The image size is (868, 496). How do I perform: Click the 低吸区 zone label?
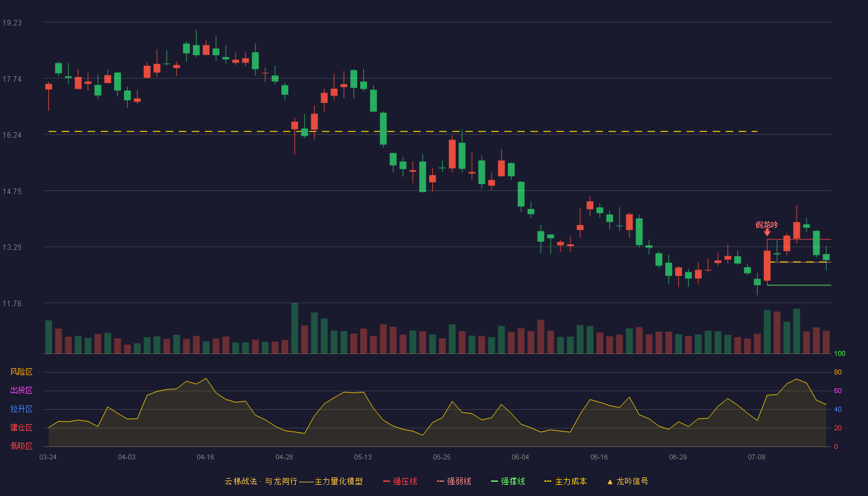point(21,446)
